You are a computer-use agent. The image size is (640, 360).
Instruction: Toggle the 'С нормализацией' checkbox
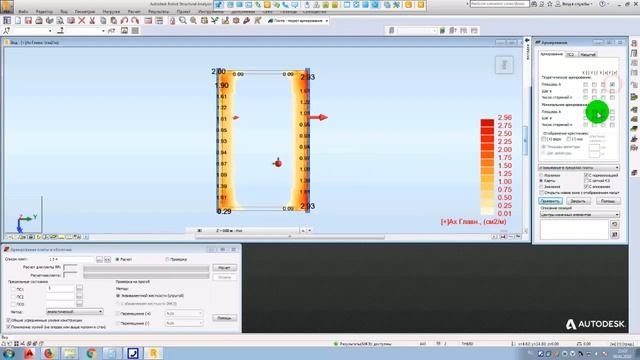tap(586, 175)
